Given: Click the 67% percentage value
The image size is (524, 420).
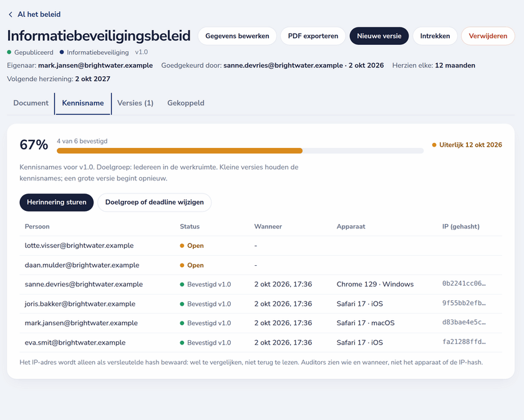Looking at the screenshot, I should point(34,145).
